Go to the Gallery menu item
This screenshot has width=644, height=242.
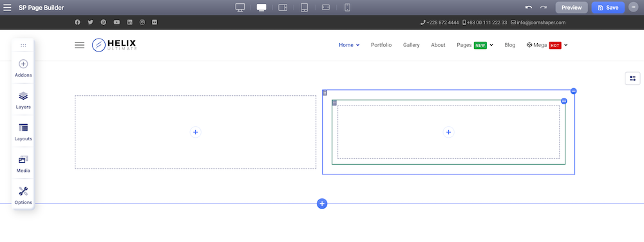click(411, 45)
